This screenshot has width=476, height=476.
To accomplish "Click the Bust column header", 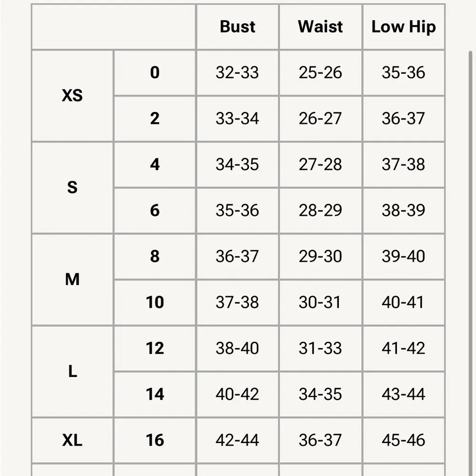I will [238, 27].
